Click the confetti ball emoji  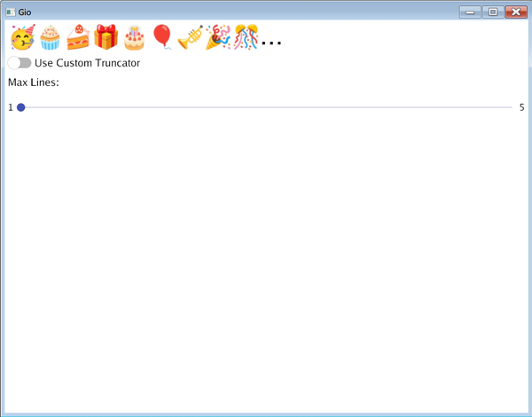click(246, 38)
